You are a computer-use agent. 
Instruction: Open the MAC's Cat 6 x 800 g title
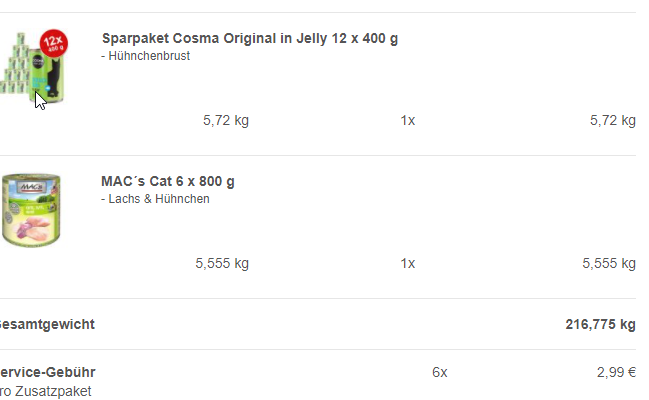click(168, 181)
